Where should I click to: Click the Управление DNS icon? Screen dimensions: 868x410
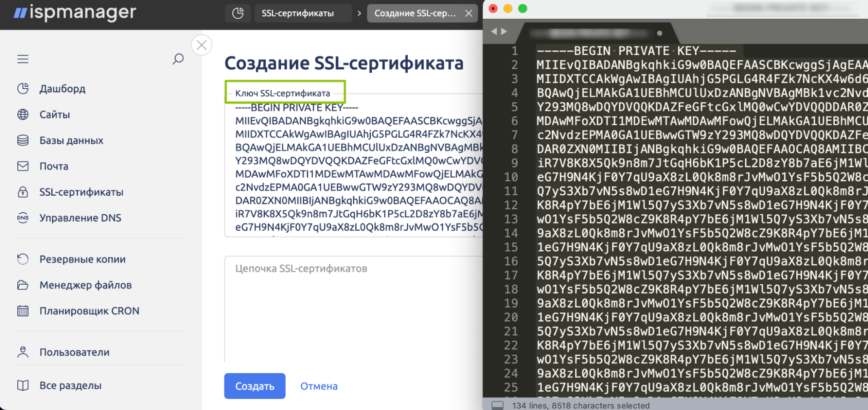coord(23,218)
